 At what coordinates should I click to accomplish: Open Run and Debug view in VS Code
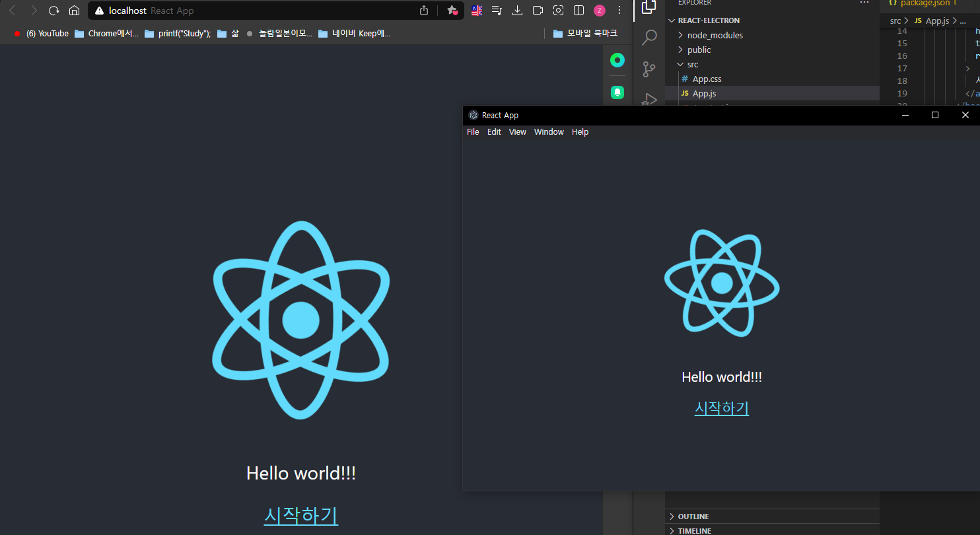click(649, 98)
